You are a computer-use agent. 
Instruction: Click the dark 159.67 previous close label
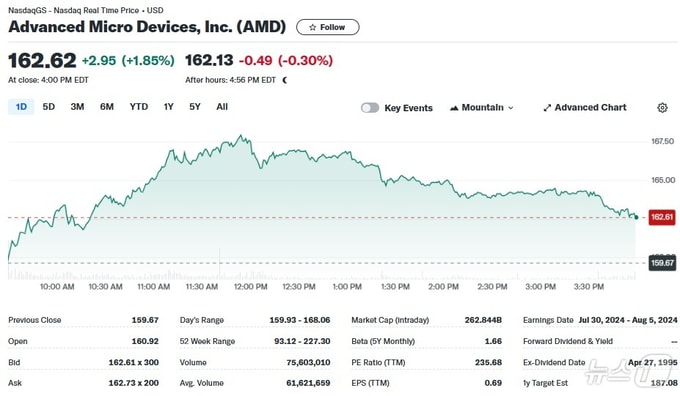click(x=662, y=263)
